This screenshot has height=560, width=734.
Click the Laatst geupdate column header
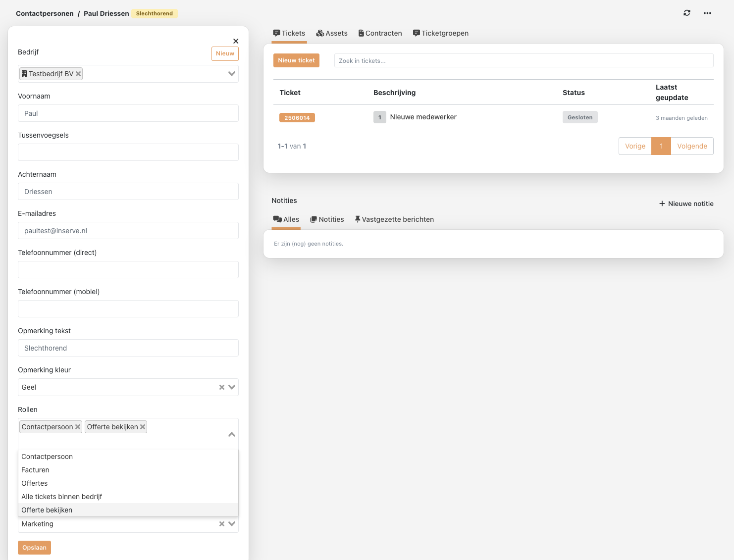coord(672,93)
